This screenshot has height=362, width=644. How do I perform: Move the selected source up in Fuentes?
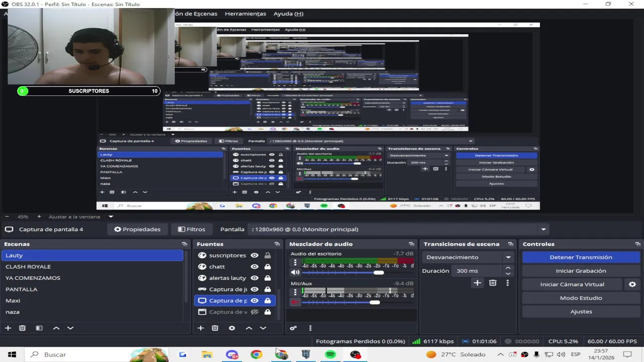pos(249,328)
